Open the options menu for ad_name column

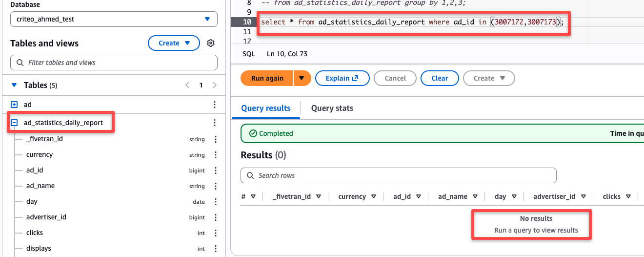click(x=216, y=186)
